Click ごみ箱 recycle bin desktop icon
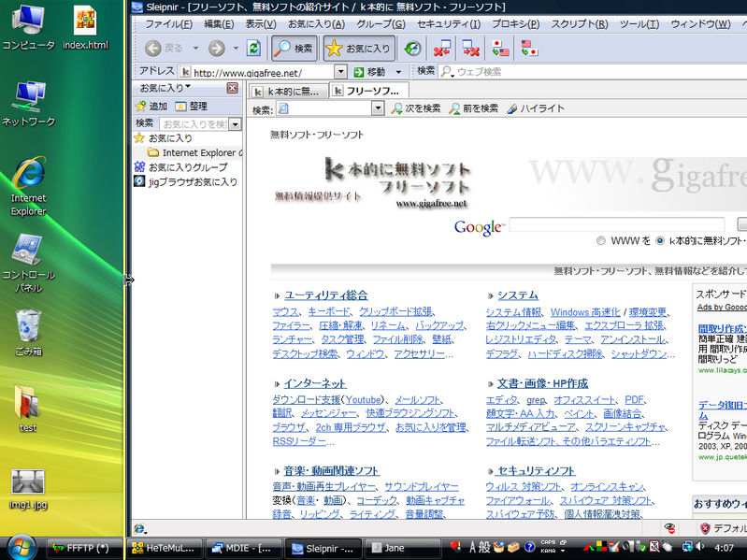 point(29,333)
